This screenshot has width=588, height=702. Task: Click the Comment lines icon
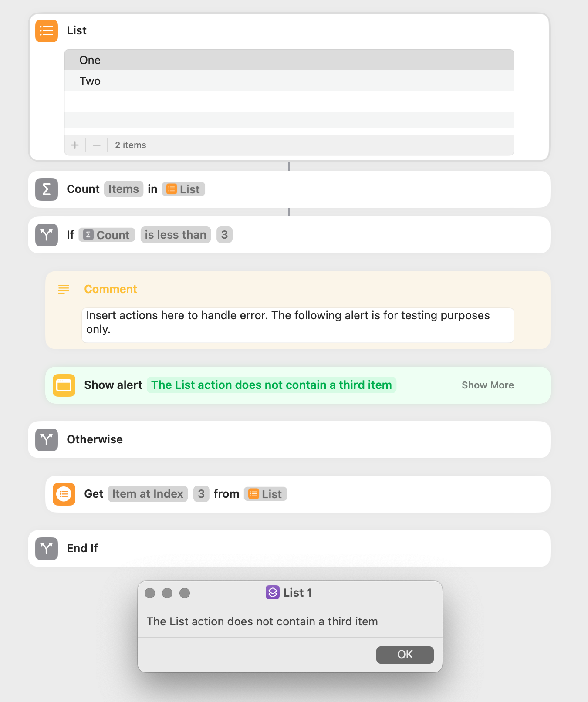click(x=64, y=289)
